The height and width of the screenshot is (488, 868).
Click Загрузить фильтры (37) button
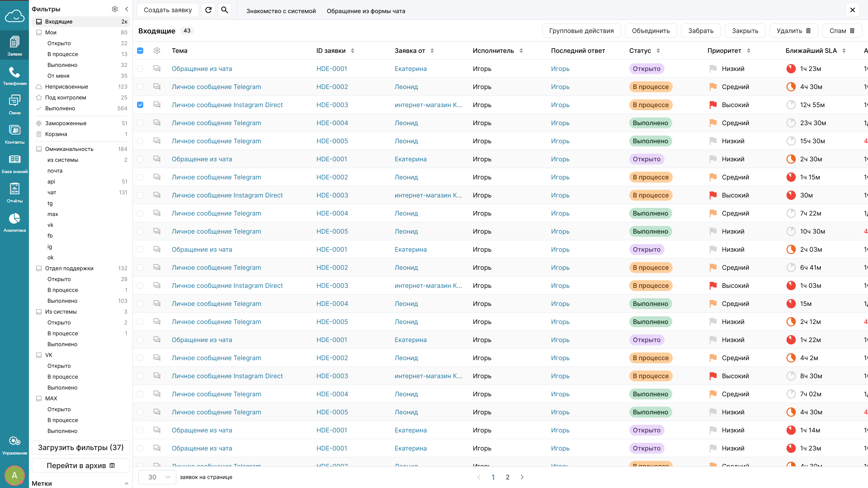coord(81,447)
